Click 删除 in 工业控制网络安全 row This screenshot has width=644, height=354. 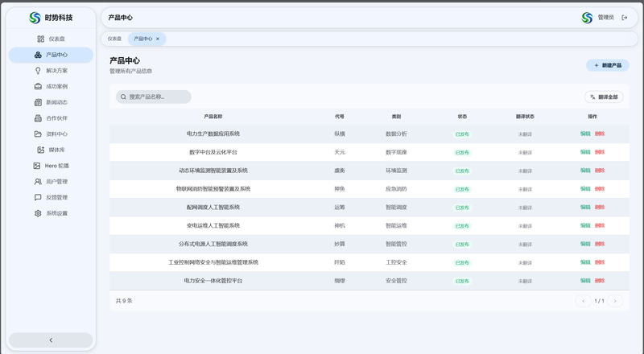(x=600, y=262)
